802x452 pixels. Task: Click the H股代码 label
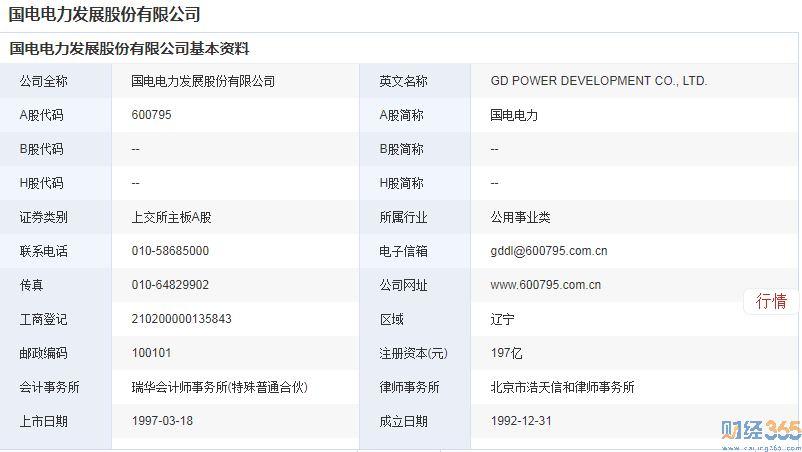coord(41,183)
